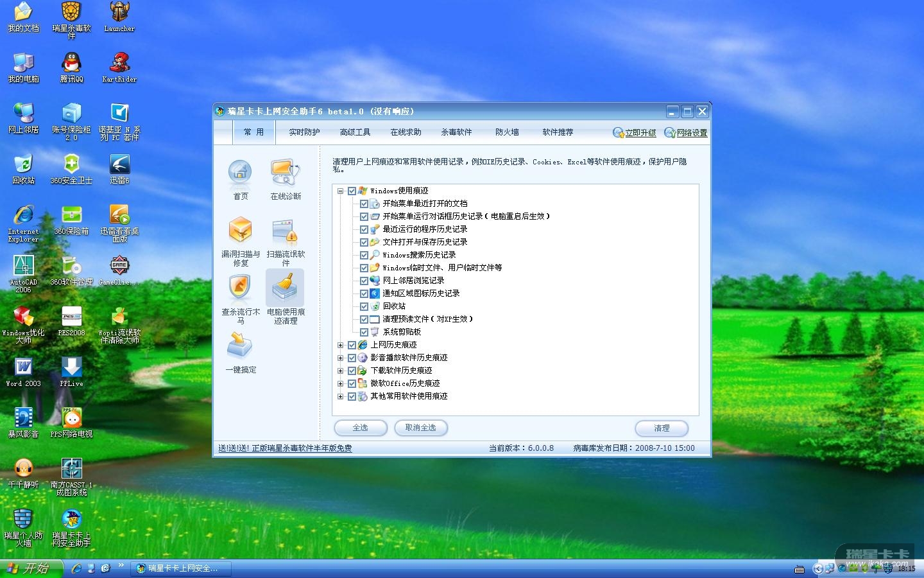The width and height of the screenshot is (924, 578).
Task: Switch to the 软件推荐 tab
Action: click(x=558, y=132)
